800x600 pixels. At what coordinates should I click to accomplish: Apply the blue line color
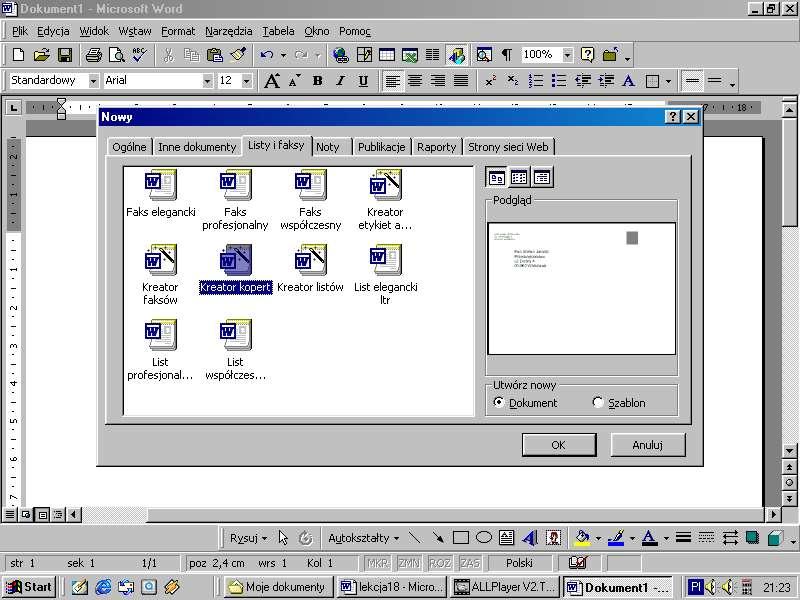pos(616,538)
